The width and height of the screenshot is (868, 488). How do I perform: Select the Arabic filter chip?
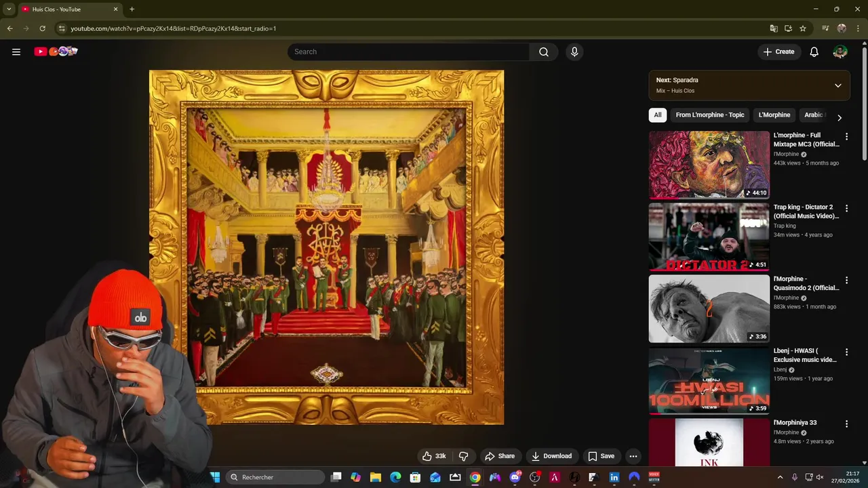[x=814, y=115]
